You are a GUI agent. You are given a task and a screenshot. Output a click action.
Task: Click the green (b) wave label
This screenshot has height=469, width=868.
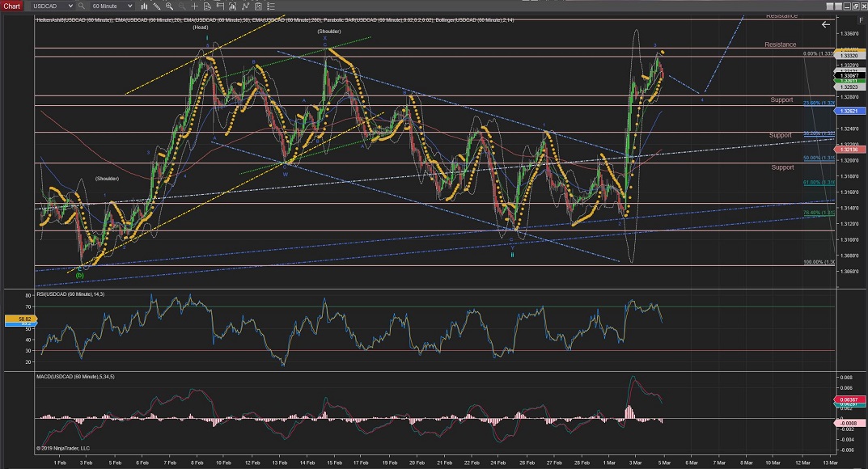[80, 275]
